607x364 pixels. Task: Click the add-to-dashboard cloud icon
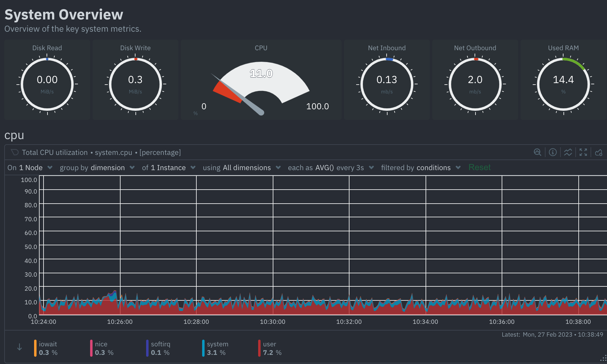(598, 152)
